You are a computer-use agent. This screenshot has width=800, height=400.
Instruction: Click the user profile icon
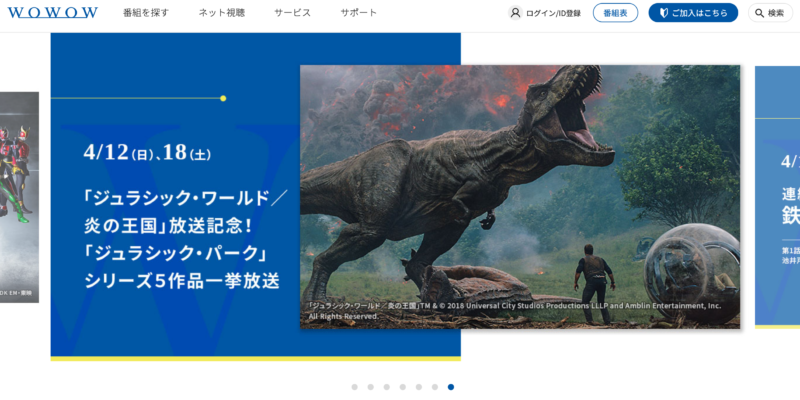pyautogui.click(x=515, y=13)
